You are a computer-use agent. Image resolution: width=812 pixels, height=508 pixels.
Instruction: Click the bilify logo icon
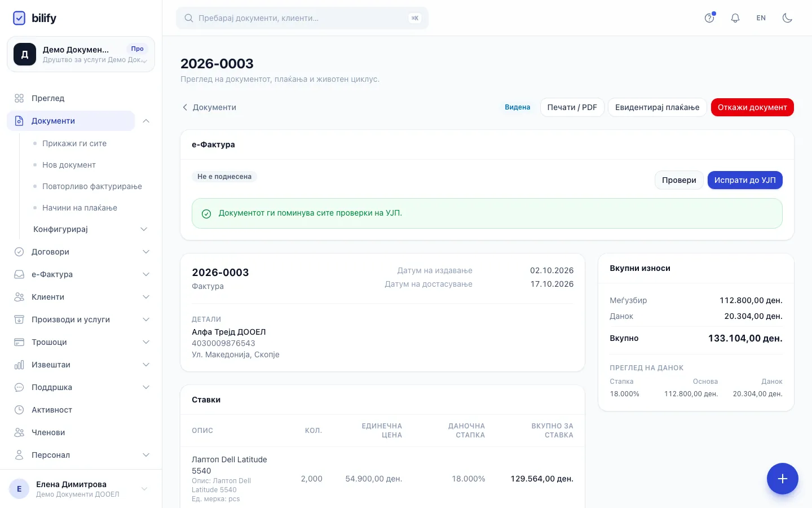click(x=19, y=18)
